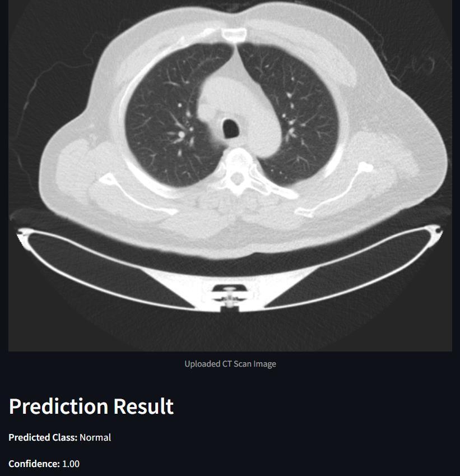Image resolution: width=460 pixels, height=476 pixels.
Task: Click the scanner table mechanism below the body
Action: tap(230, 298)
